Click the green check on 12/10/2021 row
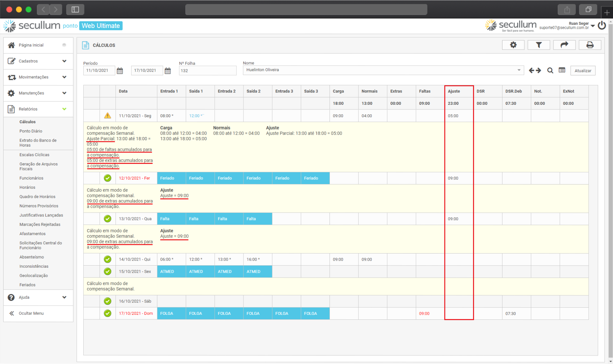This screenshot has width=613, height=364. pos(108,178)
